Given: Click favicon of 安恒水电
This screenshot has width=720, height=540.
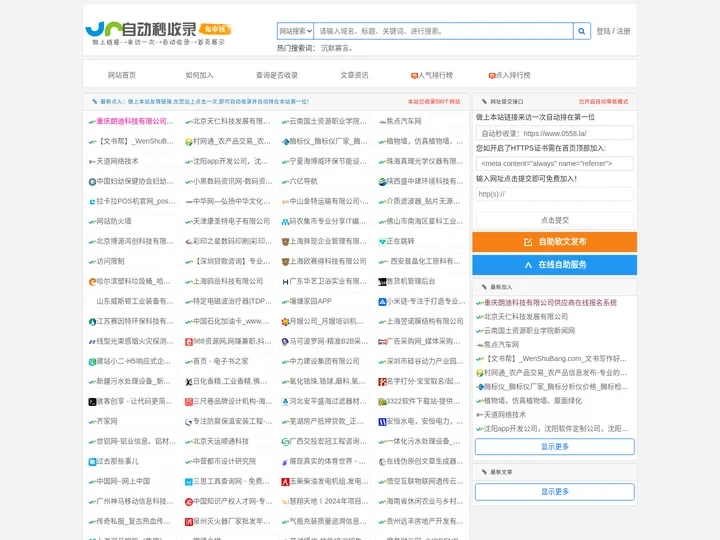Looking at the screenshot, I should [x=382, y=422].
